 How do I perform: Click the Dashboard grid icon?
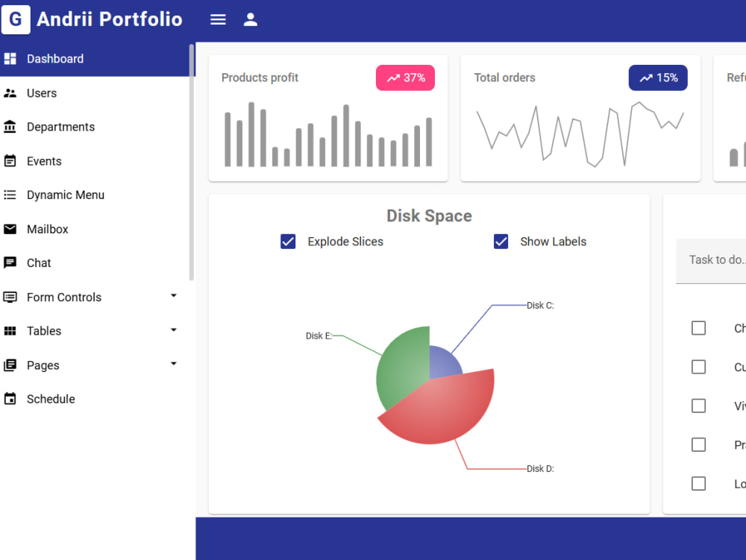(10, 58)
